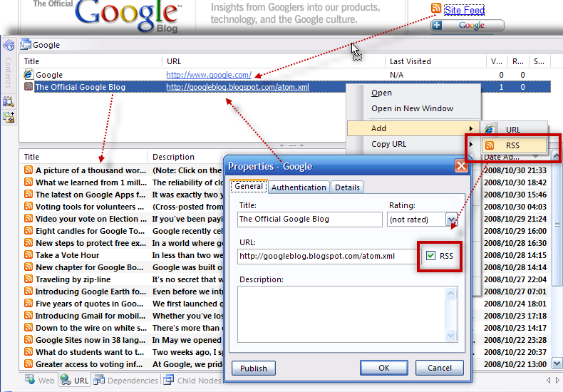Click feed icon for Video your vote on Election
The width and height of the screenshot is (563, 392).
click(29, 218)
